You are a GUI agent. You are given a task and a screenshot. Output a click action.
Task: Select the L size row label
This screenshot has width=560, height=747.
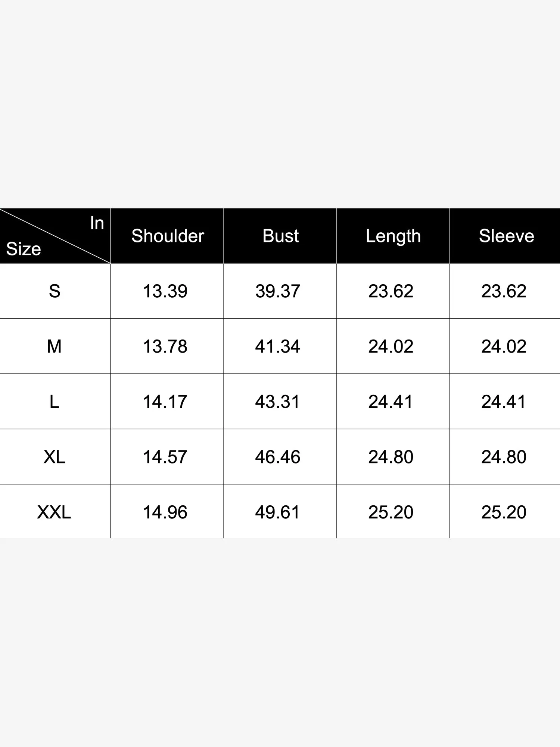[x=55, y=402]
